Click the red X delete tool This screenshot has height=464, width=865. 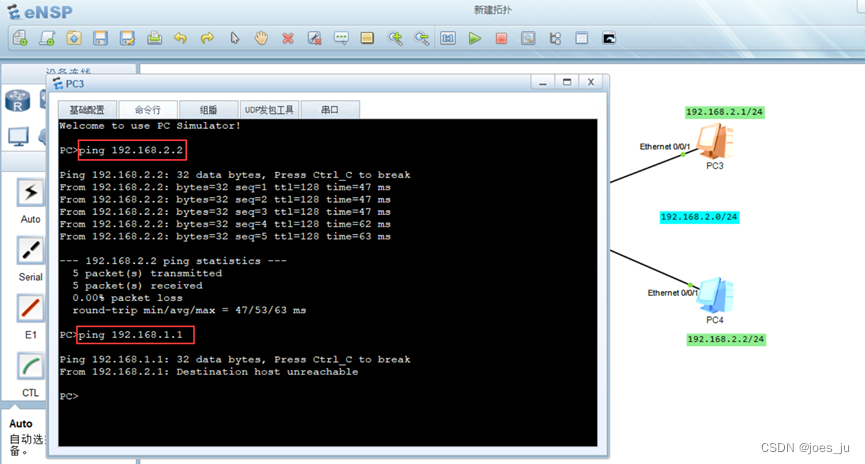click(x=288, y=38)
